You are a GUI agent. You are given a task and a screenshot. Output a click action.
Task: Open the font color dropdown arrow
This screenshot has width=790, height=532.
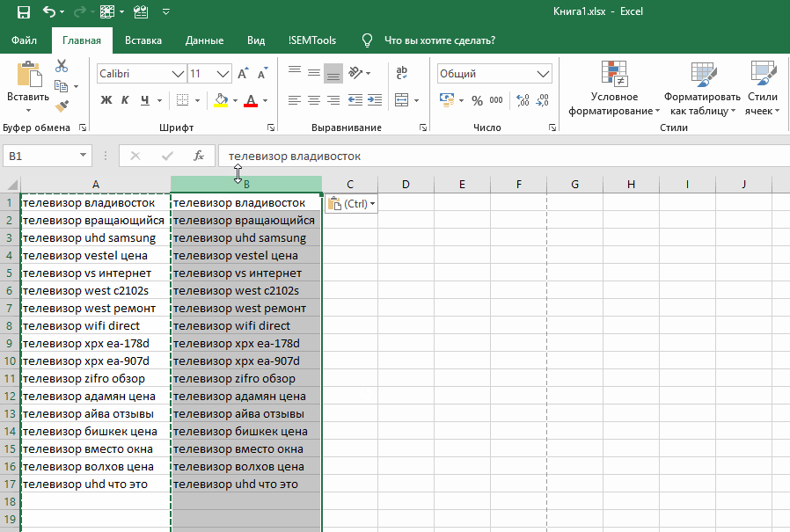click(x=265, y=100)
